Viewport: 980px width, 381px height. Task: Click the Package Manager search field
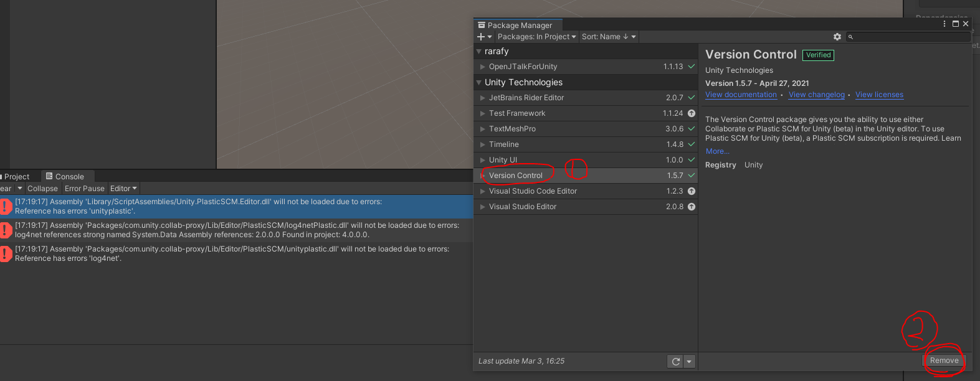click(x=908, y=37)
